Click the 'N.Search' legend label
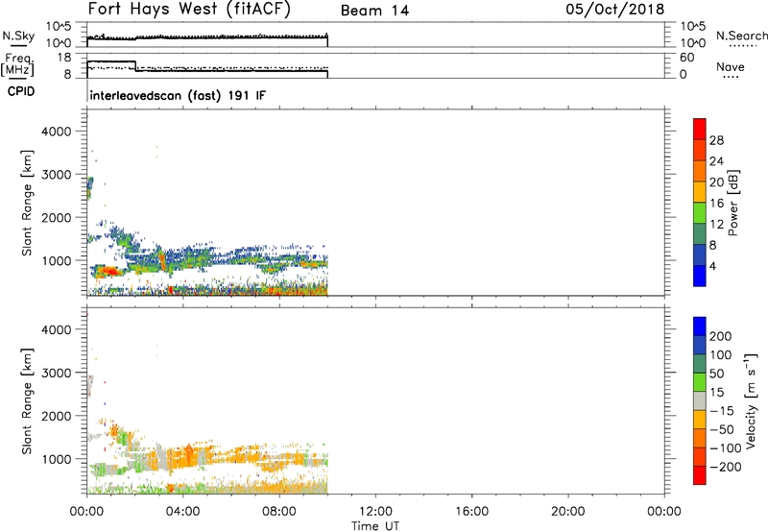The image size is (768, 532). coord(741,36)
